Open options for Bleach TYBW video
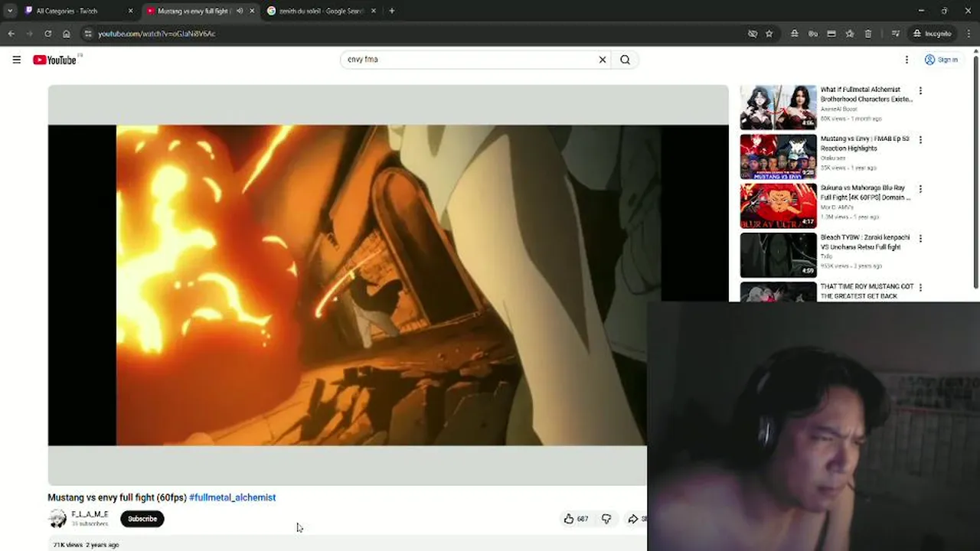Screen dimensions: 980x551 (x=920, y=239)
